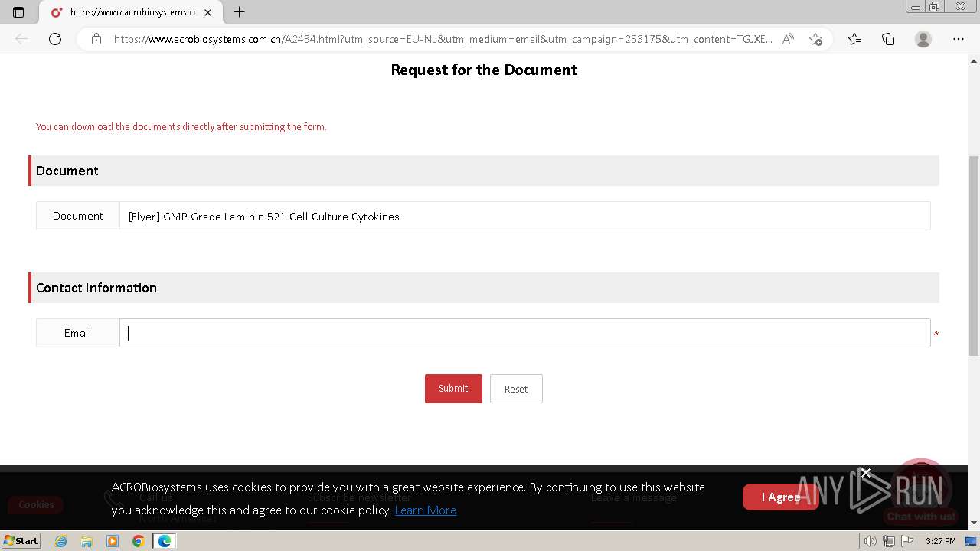The width and height of the screenshot is (980, 551).
Task: Open the Favorites list icon
Action: (854, 39)
